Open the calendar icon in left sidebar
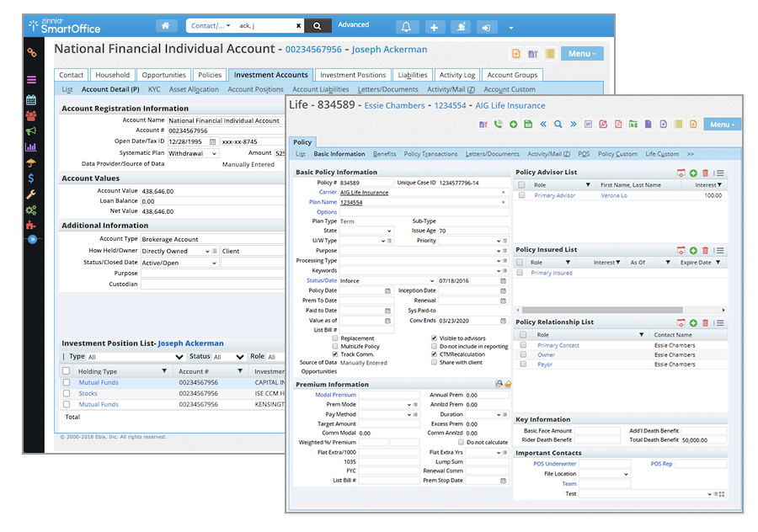 (31, 100)
